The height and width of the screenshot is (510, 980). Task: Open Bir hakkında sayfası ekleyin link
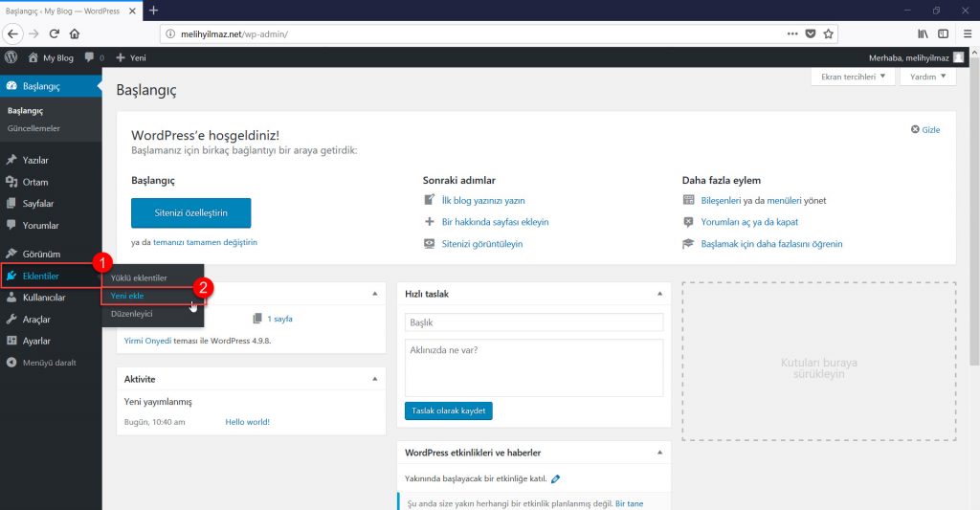[495, 222]
